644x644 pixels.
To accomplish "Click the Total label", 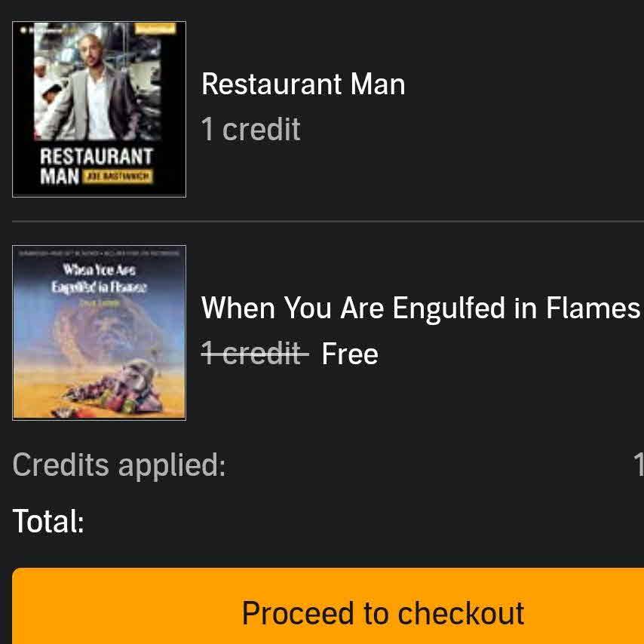I will pyautogui.click(x=48, y=521).
